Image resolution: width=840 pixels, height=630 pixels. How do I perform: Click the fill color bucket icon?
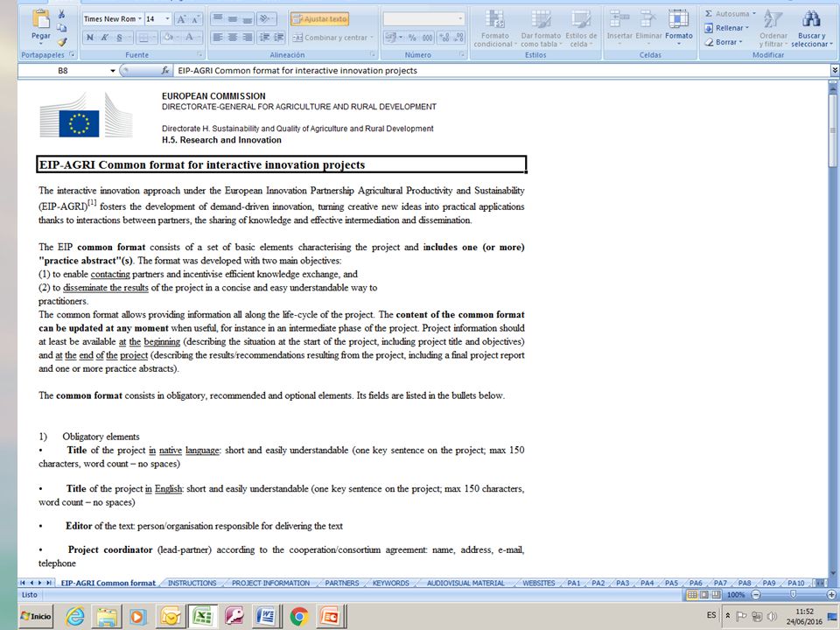click(168, 38)
